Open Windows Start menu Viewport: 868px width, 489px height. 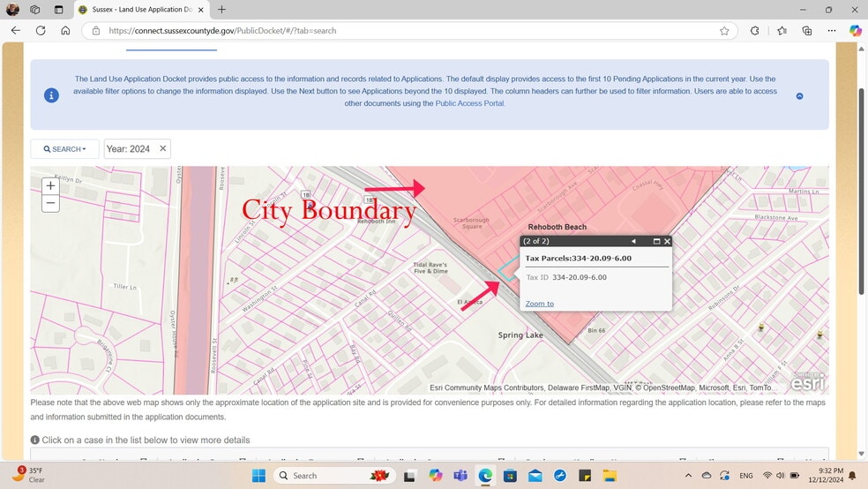coord(258,476)
